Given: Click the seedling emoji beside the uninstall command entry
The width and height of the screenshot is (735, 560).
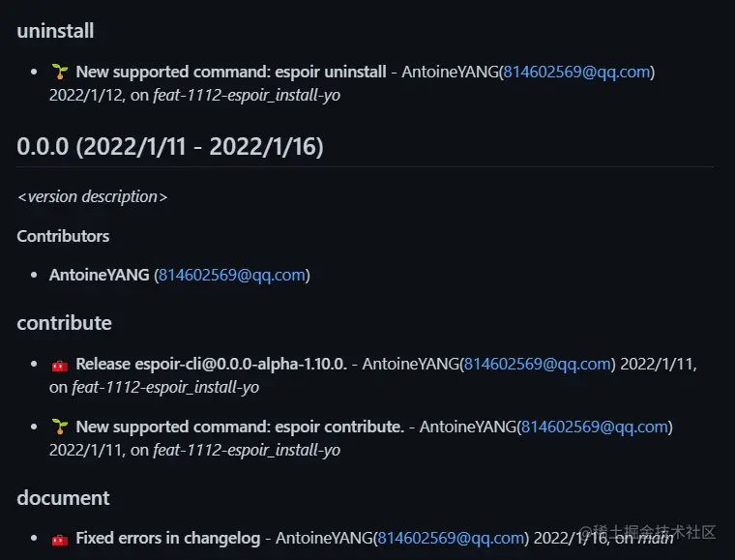Looking at the screenshot, I should click(60, 72).
